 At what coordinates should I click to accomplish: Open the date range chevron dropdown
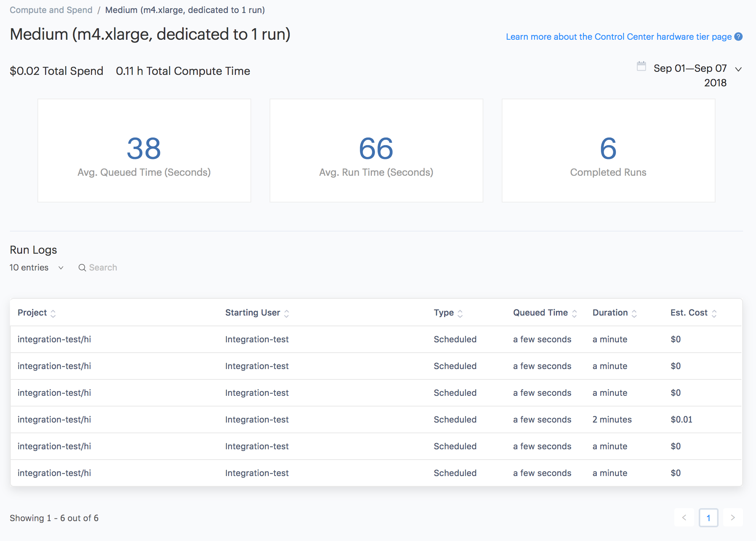(738, 69)
